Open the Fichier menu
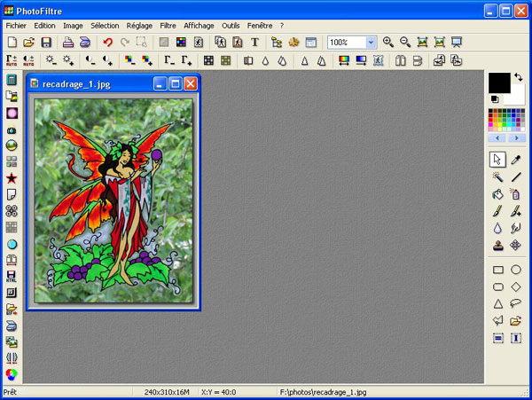Image resolution: width=532 pixels, height=400 pixels. [16, 26]
